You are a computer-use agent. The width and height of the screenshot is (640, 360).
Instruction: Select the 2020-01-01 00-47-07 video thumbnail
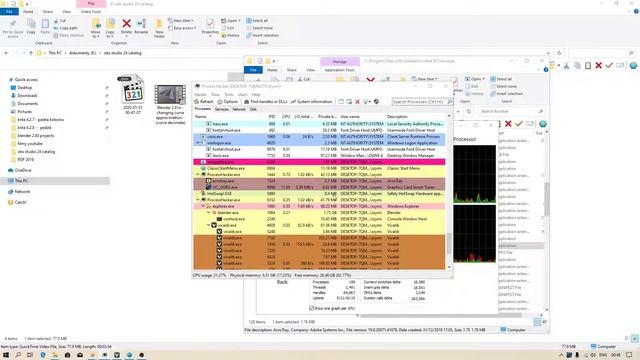133,95
